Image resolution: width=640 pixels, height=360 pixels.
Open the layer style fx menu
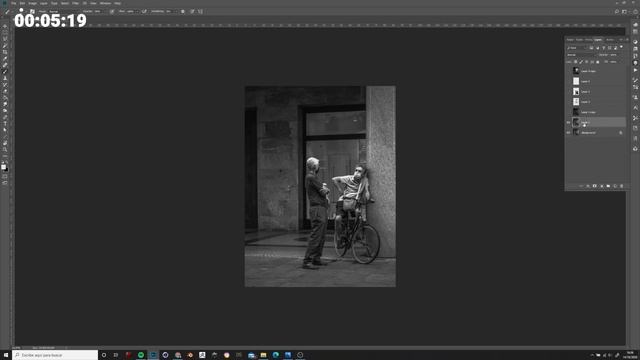[x=588, y=186]
